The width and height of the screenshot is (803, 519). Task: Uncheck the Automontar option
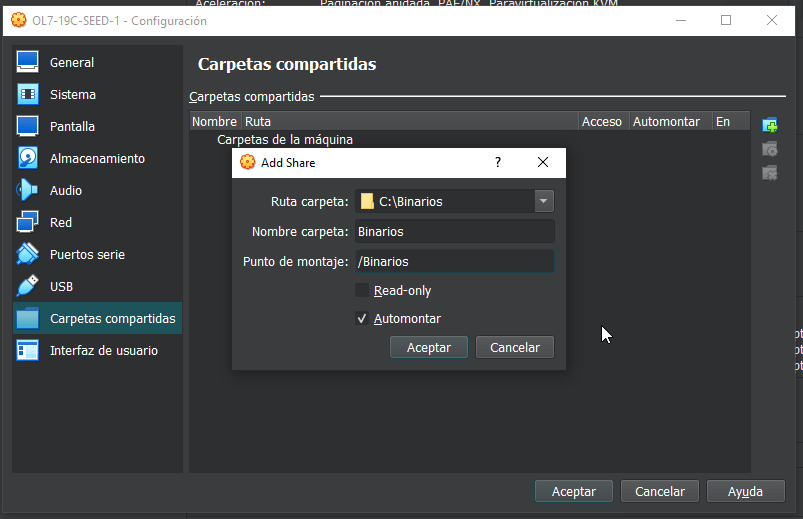(362, 318)
